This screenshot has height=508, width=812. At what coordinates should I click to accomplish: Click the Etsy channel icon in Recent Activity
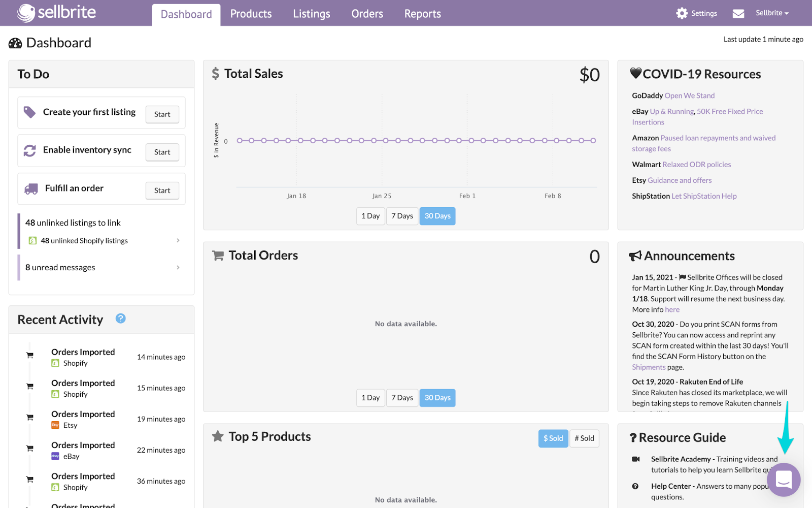tap(55, 425)
